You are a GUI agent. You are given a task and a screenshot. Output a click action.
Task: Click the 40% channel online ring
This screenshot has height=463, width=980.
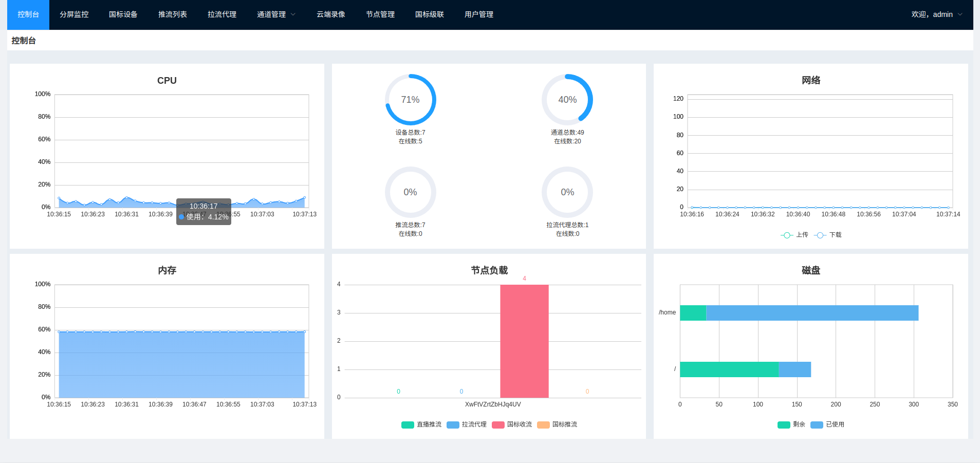point(567,100)
